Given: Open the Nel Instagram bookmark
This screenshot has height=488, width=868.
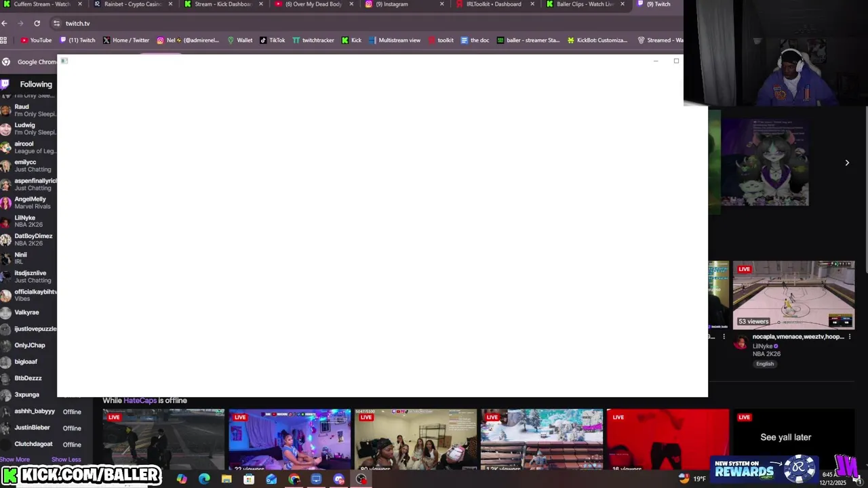Looking at the screenshot, I should coord(188,40).
